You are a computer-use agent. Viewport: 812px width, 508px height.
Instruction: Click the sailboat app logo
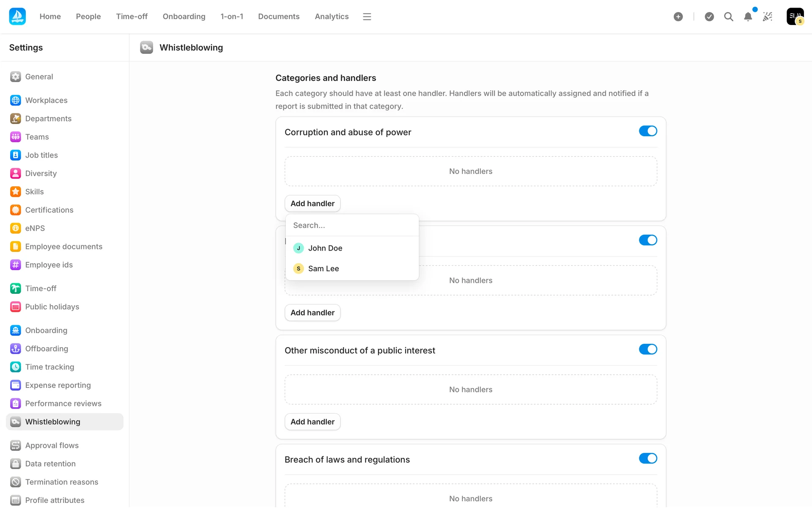[x=17, y=17]
